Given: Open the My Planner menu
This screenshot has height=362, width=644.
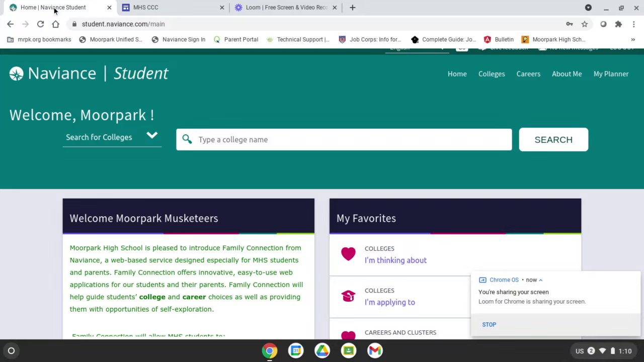Looking at the screenshot, I should (611, 74).
